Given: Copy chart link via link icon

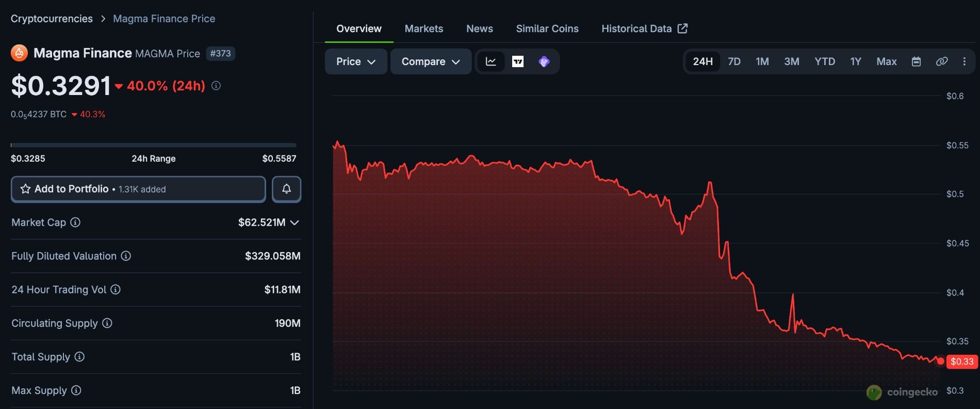Looking at the screenshot, I should (941, 61).
